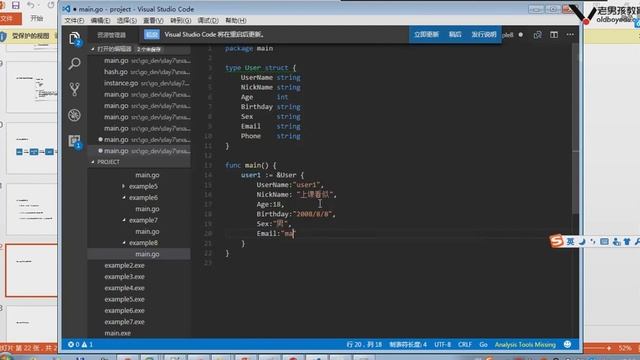Collapse the example6 folder

click(139, 198)
